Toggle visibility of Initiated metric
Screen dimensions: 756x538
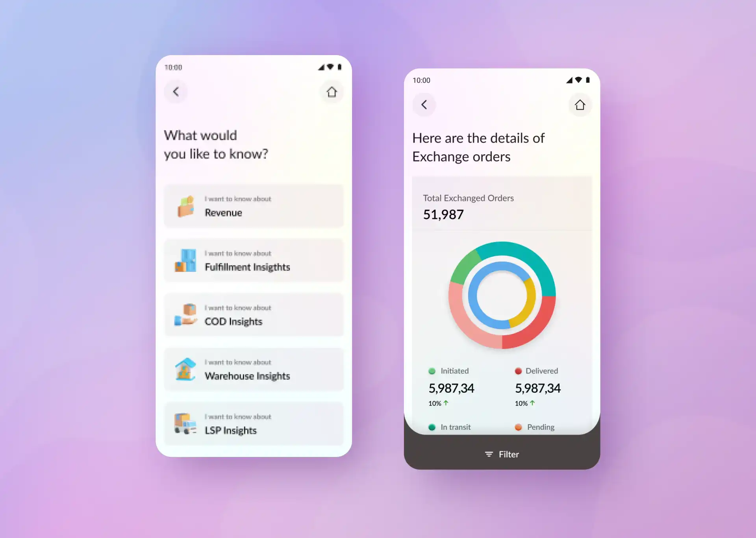point(430,370)
